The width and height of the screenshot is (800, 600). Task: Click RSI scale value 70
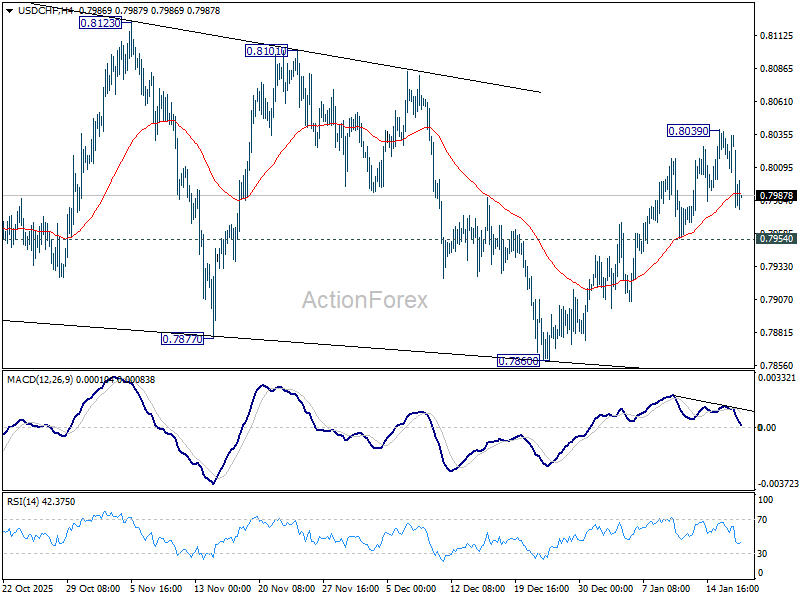point(763,520)
